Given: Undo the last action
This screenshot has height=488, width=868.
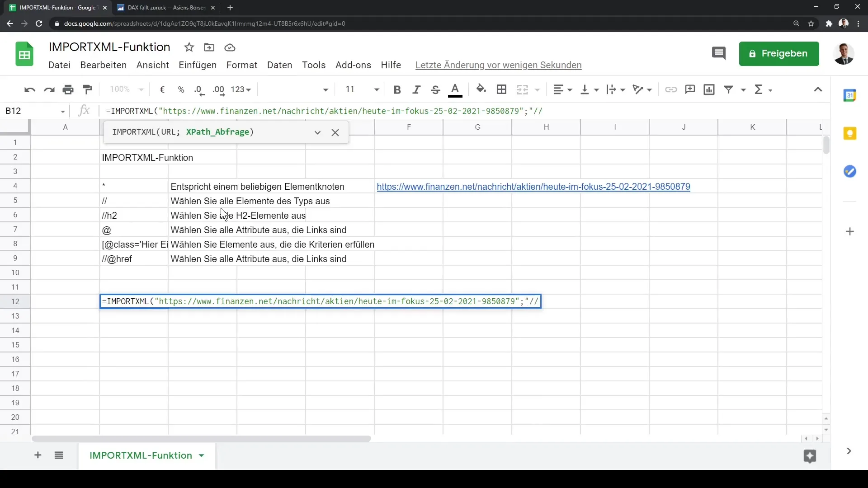Looking at the screenshot, I should click(30, 89).
